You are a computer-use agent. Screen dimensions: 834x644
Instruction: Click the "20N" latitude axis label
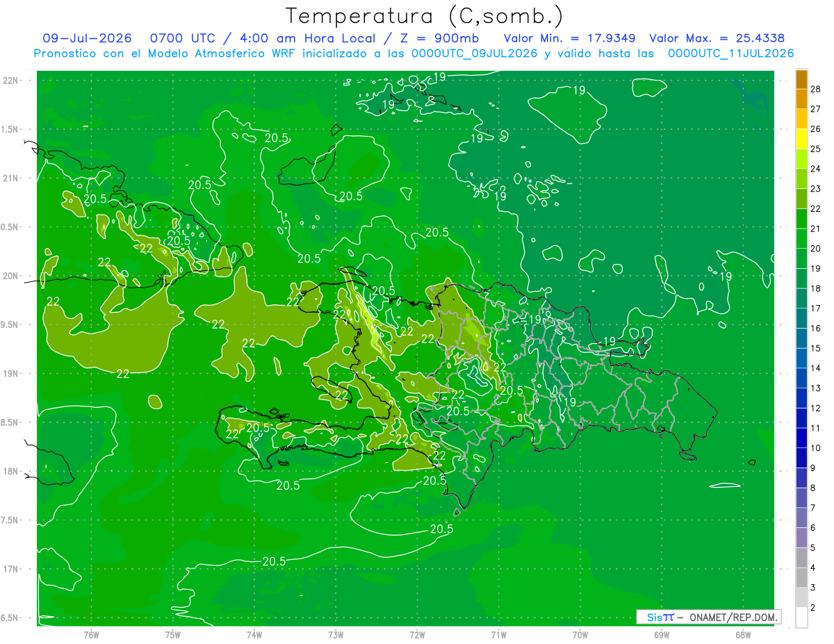tap(11, 276)
